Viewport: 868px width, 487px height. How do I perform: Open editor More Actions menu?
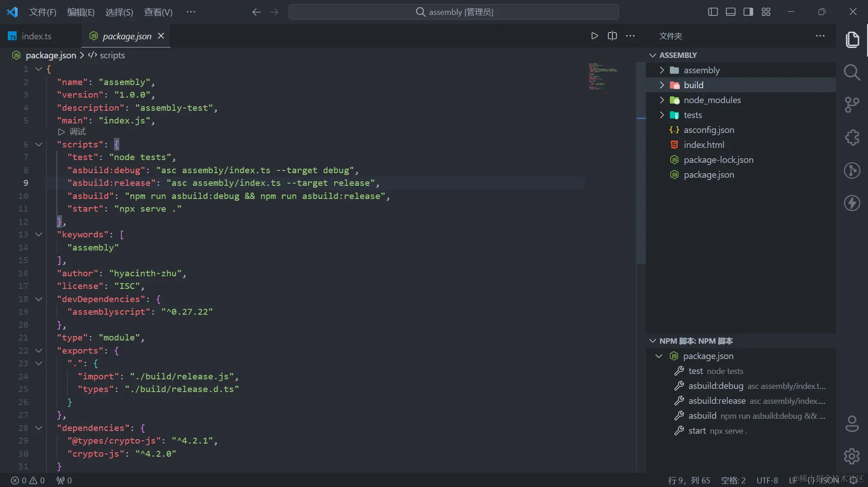pyautogui.click(x=631, y=36)
